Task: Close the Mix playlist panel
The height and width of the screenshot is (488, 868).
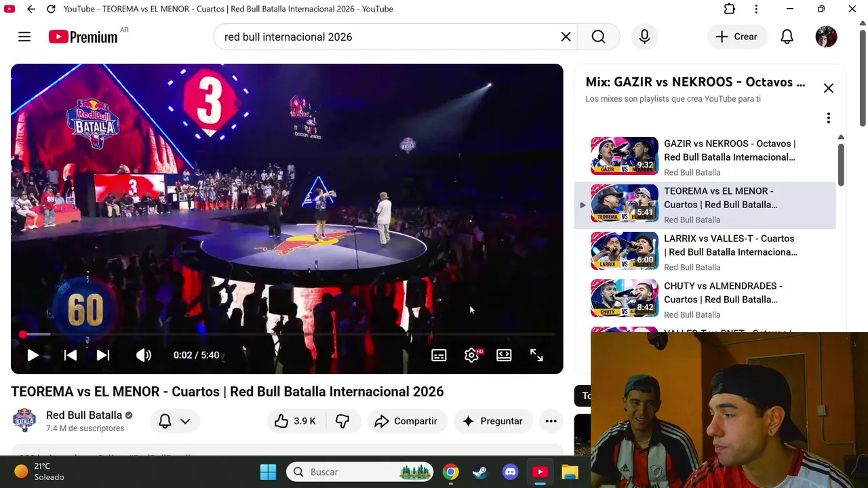Action: 829,88
